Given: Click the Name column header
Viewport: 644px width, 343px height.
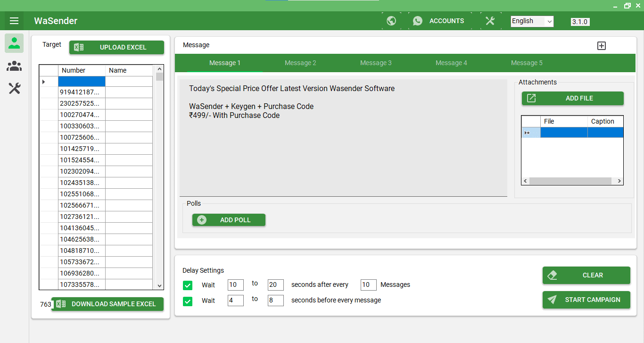Looking at the screenshot, I should (129, 70).
